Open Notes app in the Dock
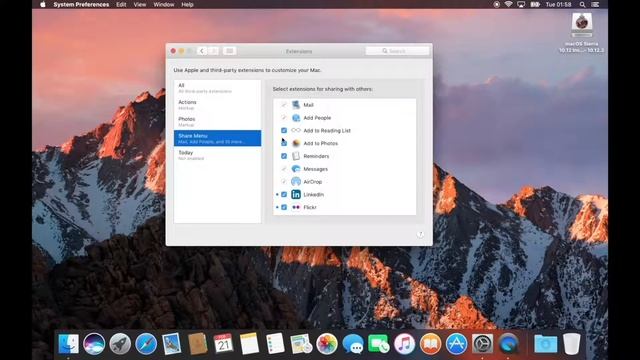640x360 pixels. 249,343
